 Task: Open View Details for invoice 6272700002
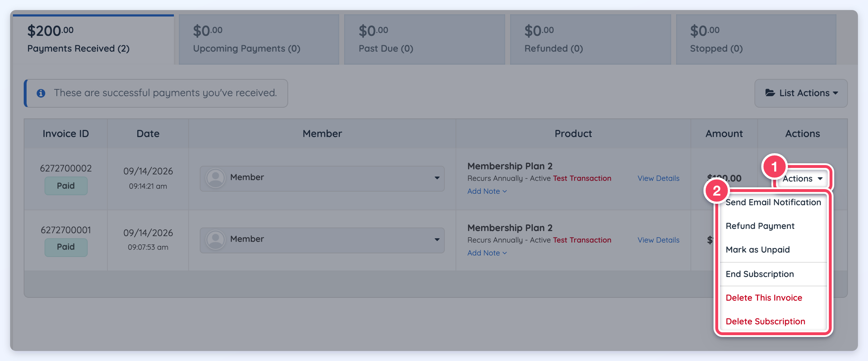[x=659, y=178]
